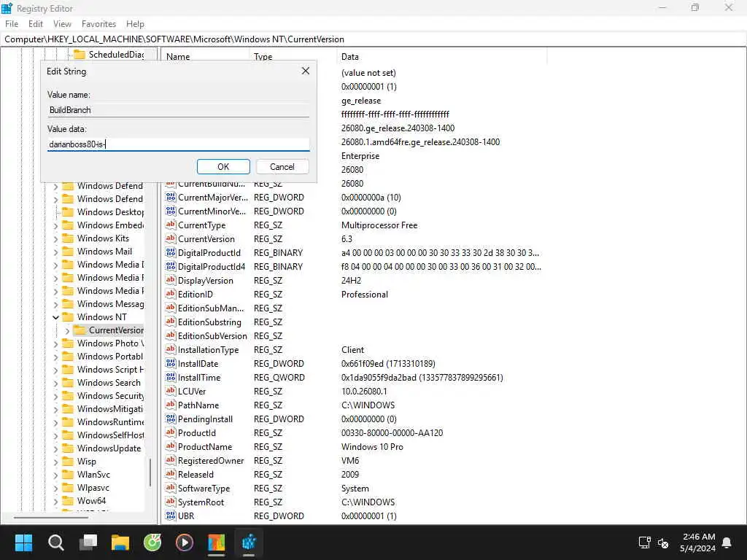Image resolution: width=747 pixels, height=560 pixels.
Task: Open the Favorites menu
Action: (98, 24)
